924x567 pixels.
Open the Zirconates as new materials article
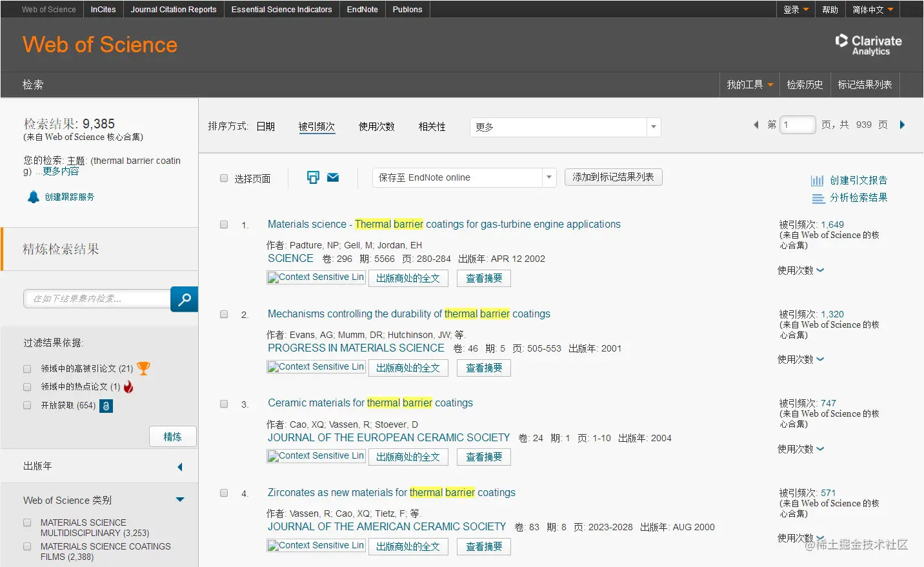pyautogui.click(x=392, y=493)
